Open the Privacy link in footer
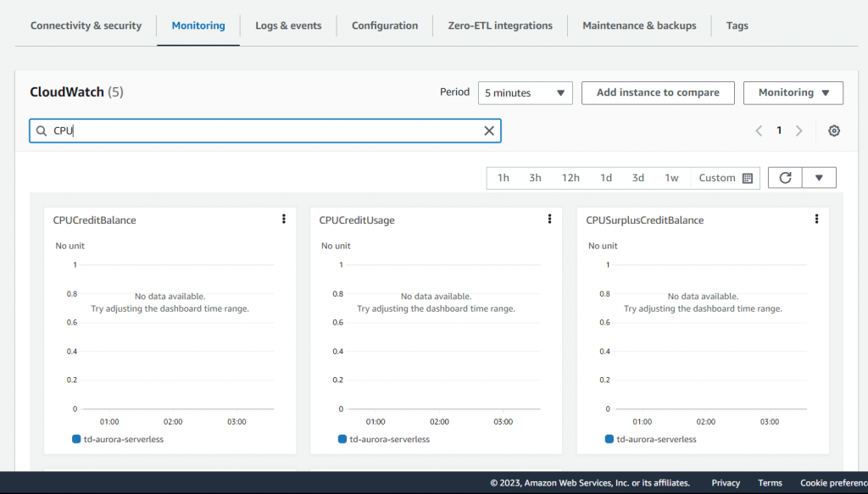868x494 pixels. pos(726,483)
